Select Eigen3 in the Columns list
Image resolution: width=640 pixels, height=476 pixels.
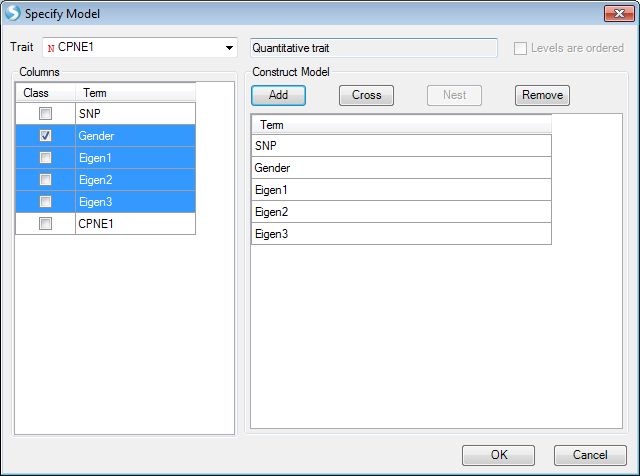[135, 202]
